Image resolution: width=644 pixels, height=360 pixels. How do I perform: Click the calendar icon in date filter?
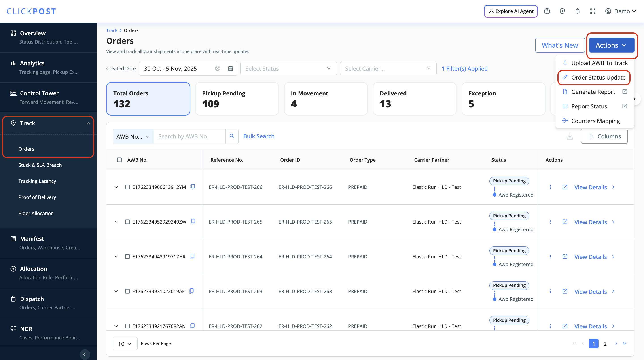230,68
